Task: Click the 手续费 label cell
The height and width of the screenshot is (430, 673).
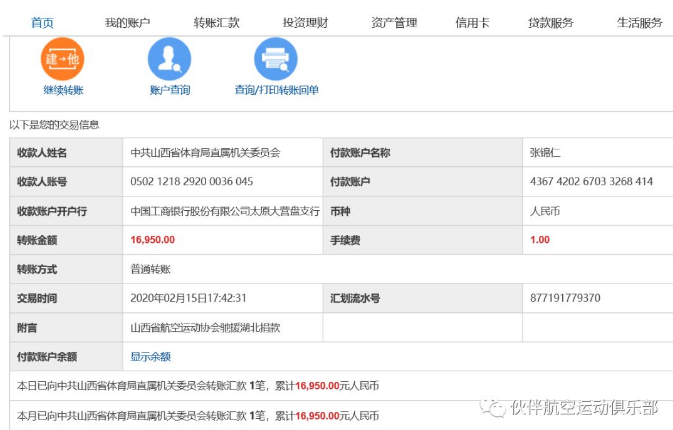Action: 423,240
